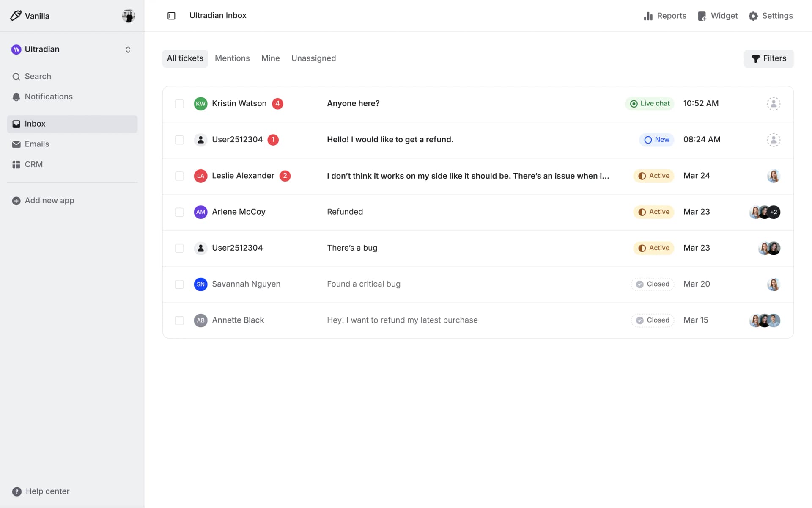Collapse the sidebar using the panel icon

(171, 16)
